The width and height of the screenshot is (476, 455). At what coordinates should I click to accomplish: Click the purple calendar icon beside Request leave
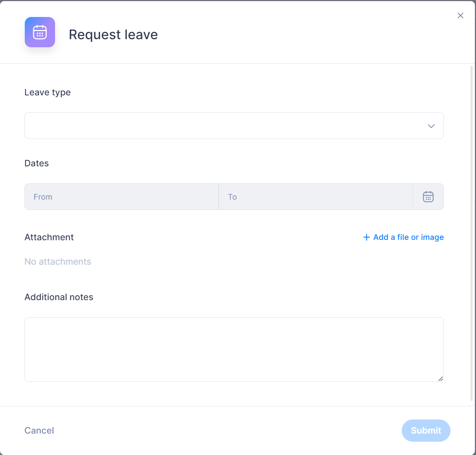40,32
